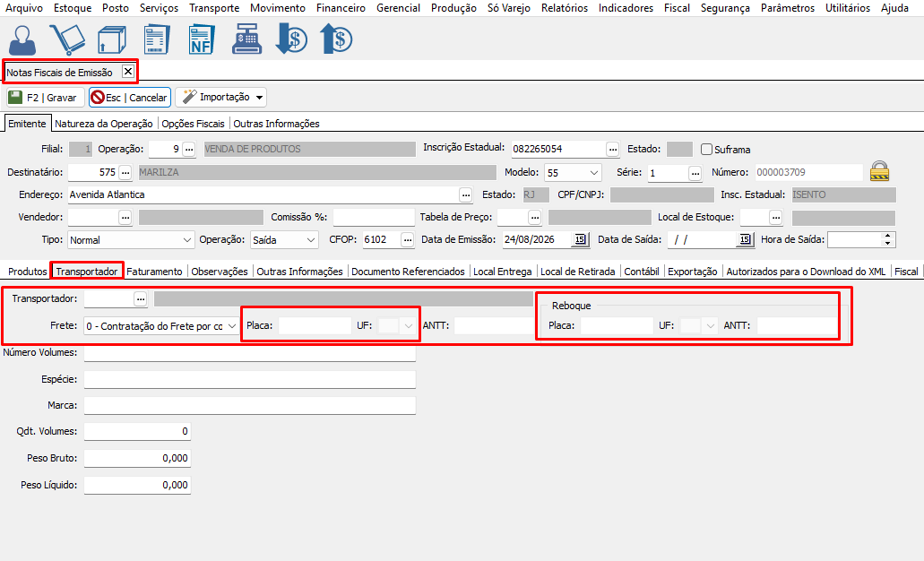Screen dimensions: 924x561
Task: Expand the vehicle Placa UF dropdown
Action: (x=409, y=325)
